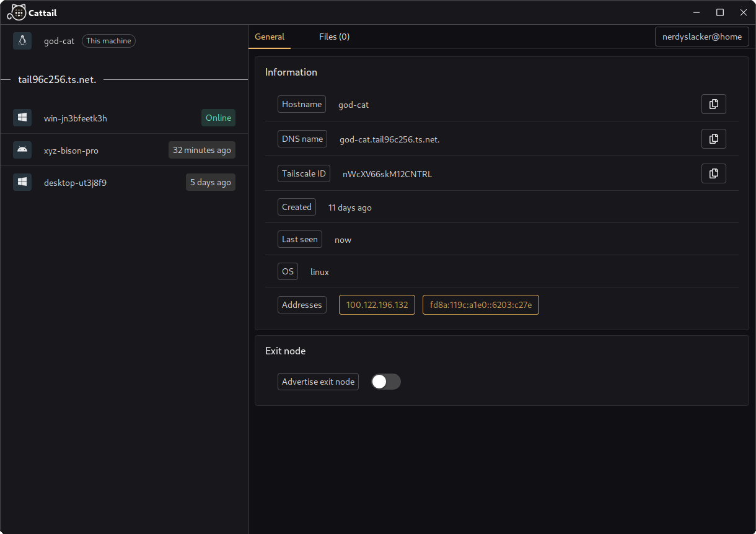The height and width of the screenshot is (534, 756).
Task: Click the Linux penguin icon beside god-cat
Action: pos(22,41)
